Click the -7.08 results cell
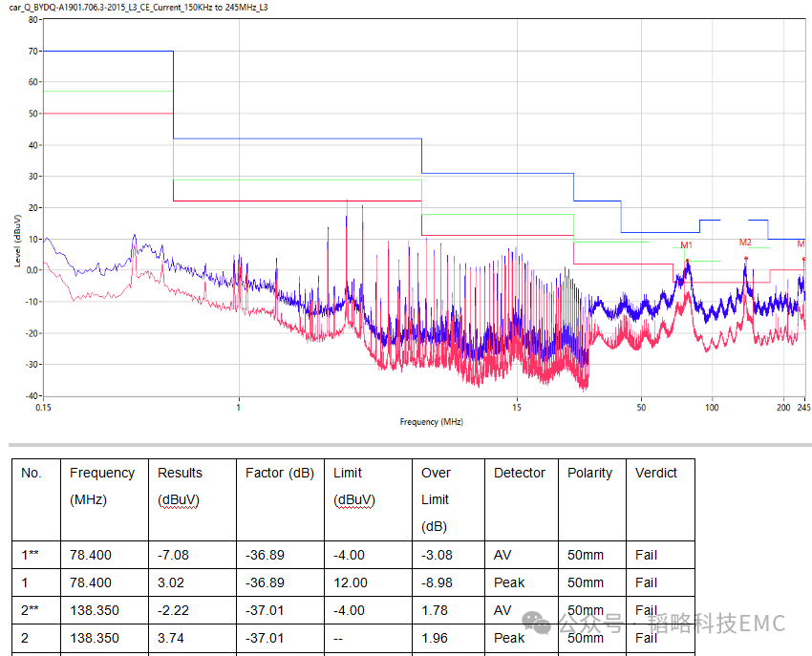Image resolution: width=812 pixels, height=656 pixels. [x=176, y=555]
